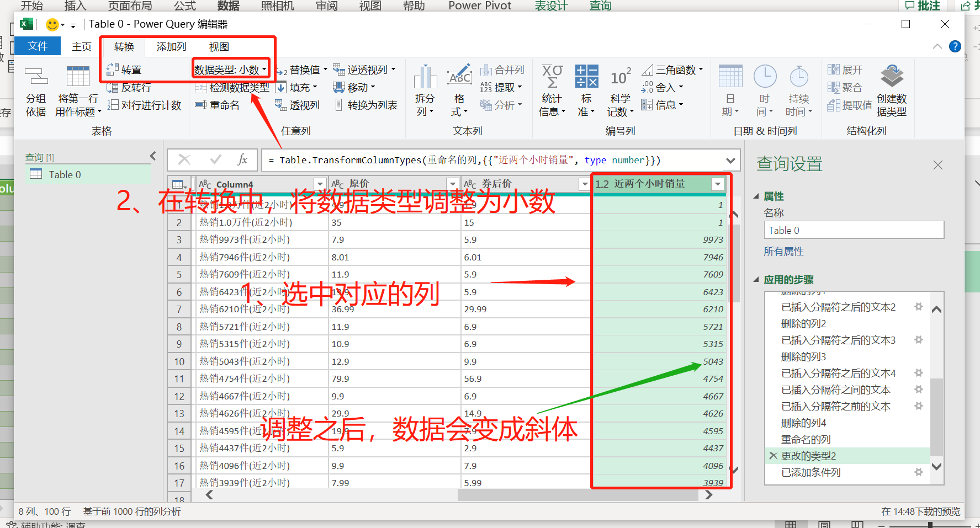Select the 原价 column header
The width and height of the screenshot is (980, 528).
pos(394,184)
